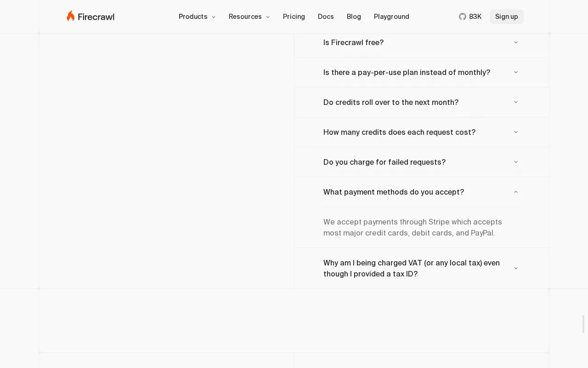Expand 'Is there a pay-per-use plan' question
The width and height of the screenshot is (588, 368).
click(422, 72)
